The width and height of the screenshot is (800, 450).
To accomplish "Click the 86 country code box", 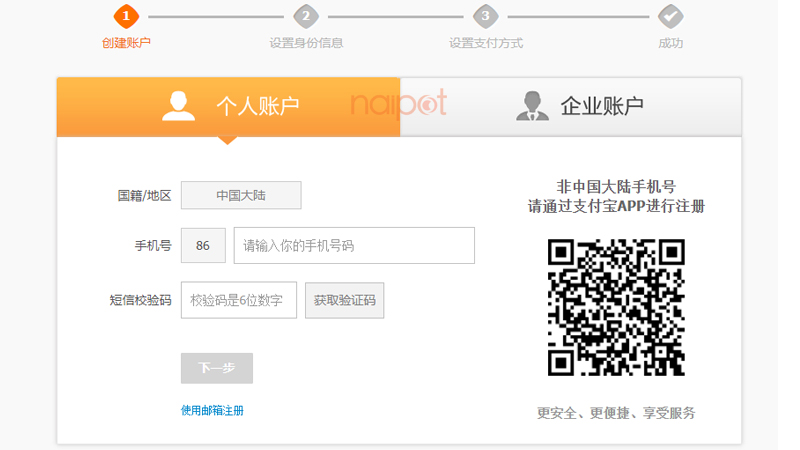I will pos(203,246).
